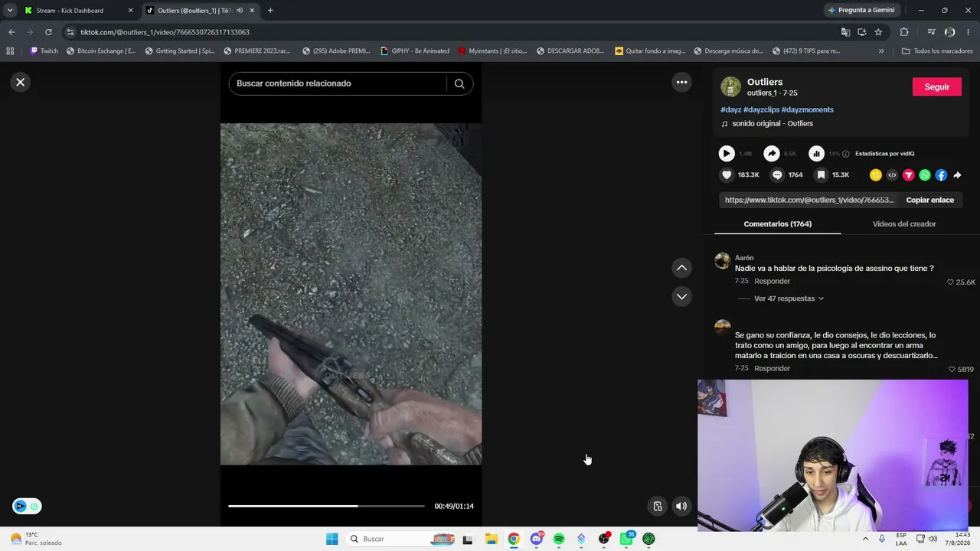Click the info icon beside 14%
The height and width of the screenshot is (551, 980).
pos(846,154)
